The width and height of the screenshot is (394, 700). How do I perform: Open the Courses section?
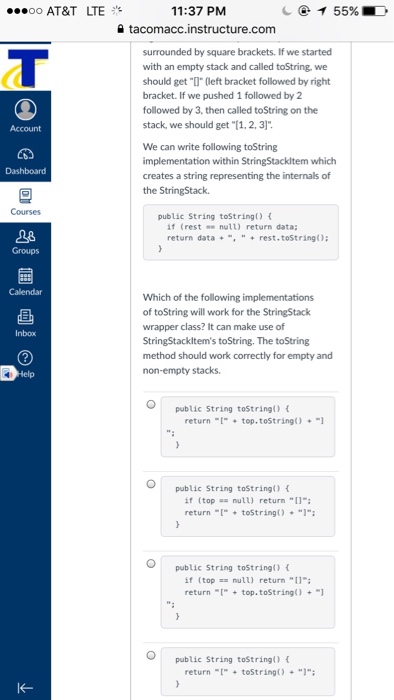tap(25, 202)
